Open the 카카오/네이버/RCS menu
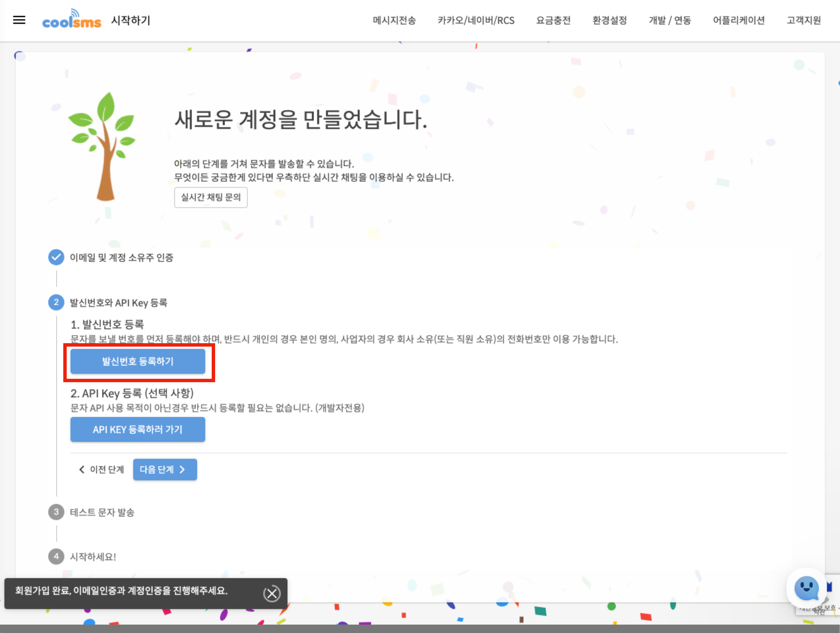The image size is (840, 633). [475, 20]
